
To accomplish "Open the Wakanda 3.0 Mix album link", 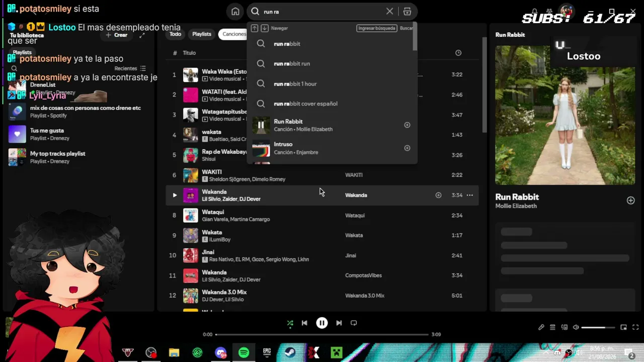I will pyautogui.click(x=365, y=296).
